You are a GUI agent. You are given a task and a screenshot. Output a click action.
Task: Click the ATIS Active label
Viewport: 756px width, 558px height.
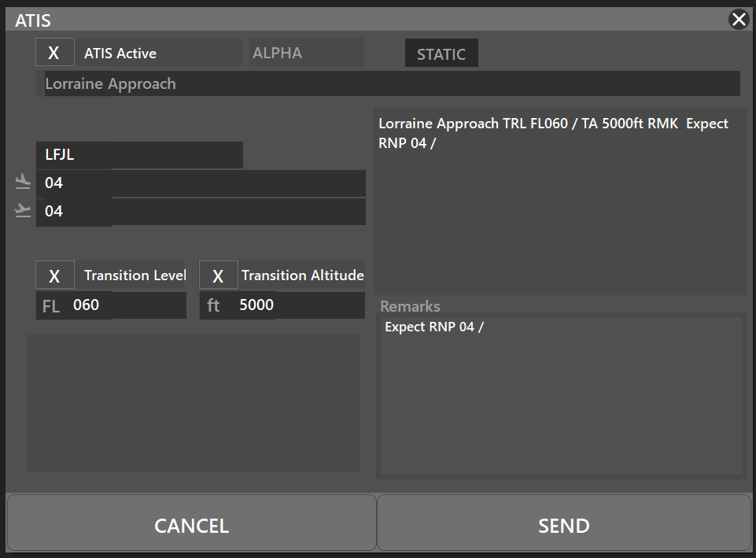(120, 53)
